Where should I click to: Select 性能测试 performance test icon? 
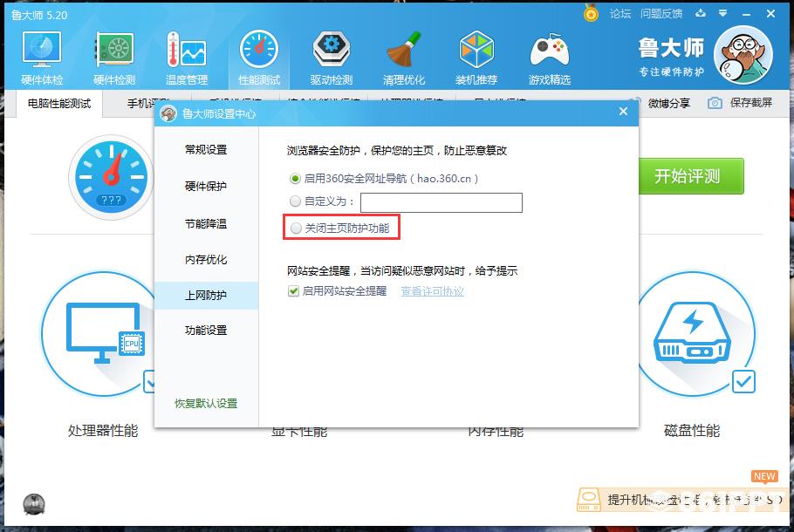coord(259,50)
